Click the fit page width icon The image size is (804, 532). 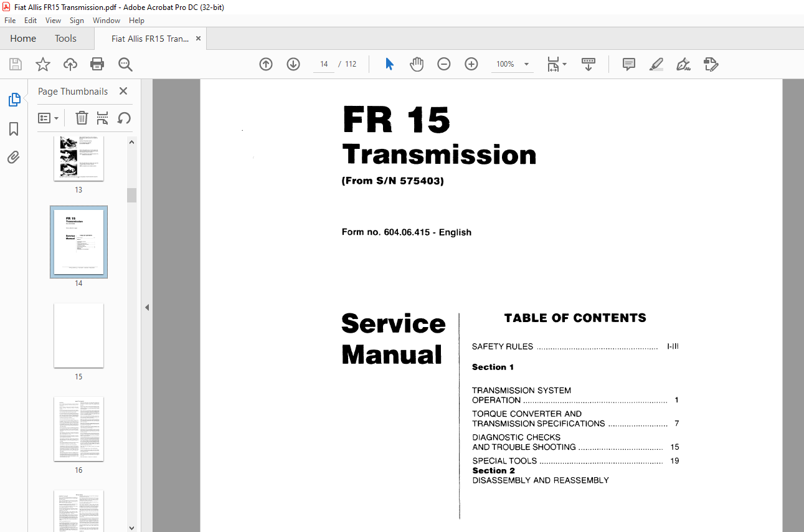(x=553, y=64)
